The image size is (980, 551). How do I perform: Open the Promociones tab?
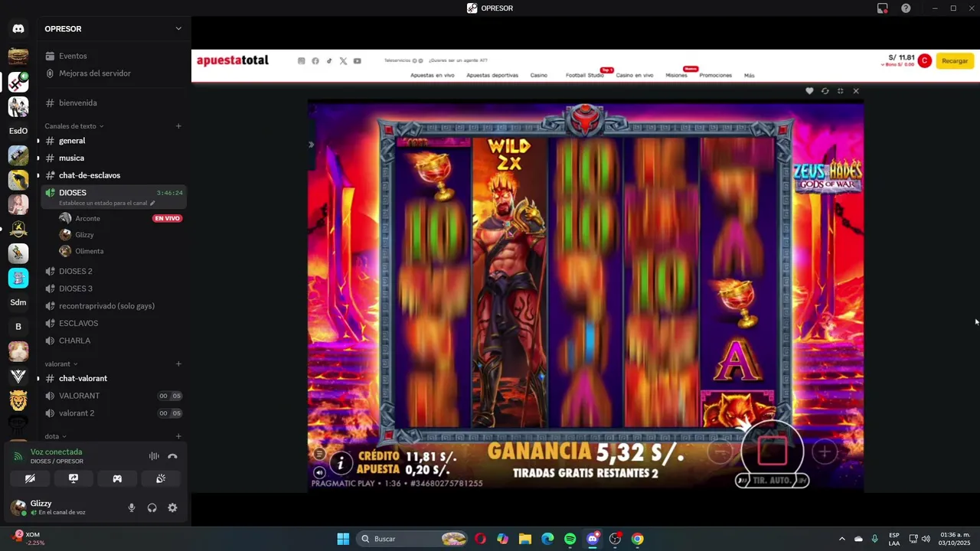click(x=716, y=76)
